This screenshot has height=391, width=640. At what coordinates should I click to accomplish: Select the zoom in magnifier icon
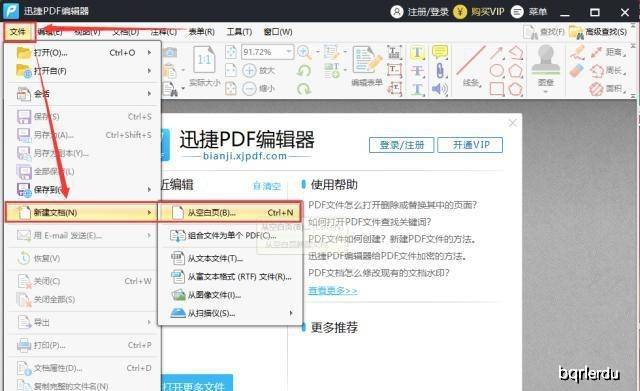[304, 52]
